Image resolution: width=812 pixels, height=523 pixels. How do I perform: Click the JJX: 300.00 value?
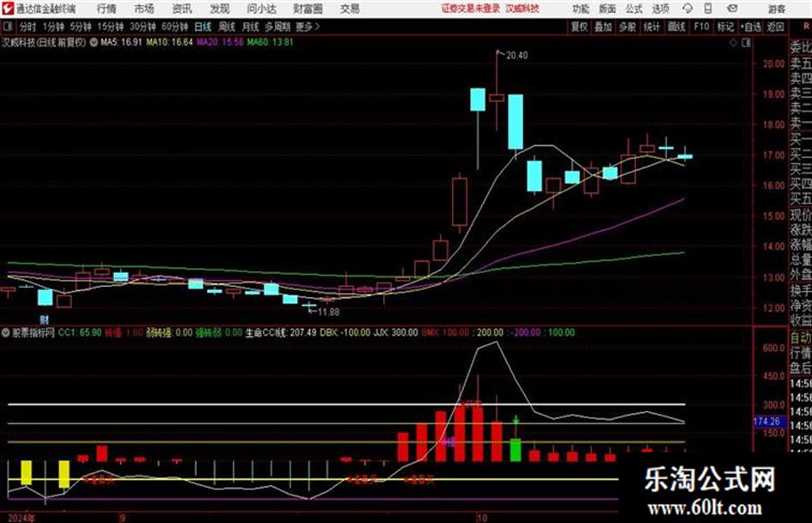tap(395, 332)
